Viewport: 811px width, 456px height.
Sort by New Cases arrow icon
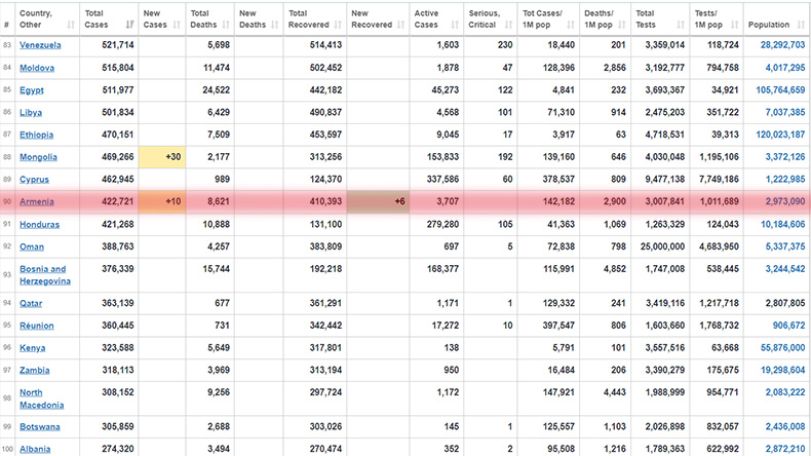point(177,24)
